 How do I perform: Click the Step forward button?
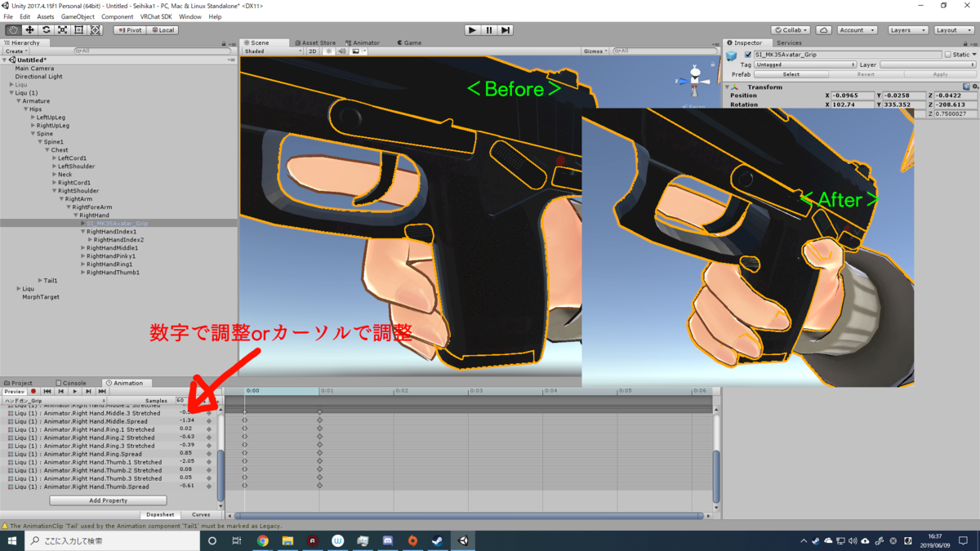(506, 30)
